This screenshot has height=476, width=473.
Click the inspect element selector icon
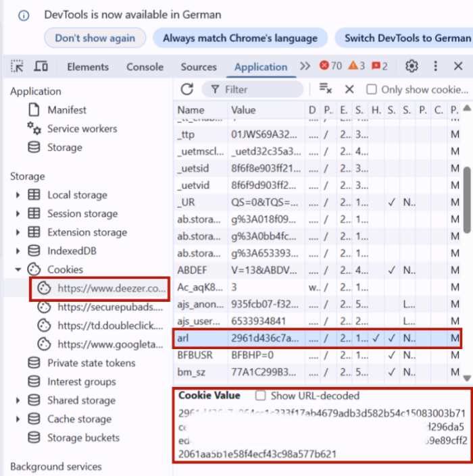click(18, 66)
